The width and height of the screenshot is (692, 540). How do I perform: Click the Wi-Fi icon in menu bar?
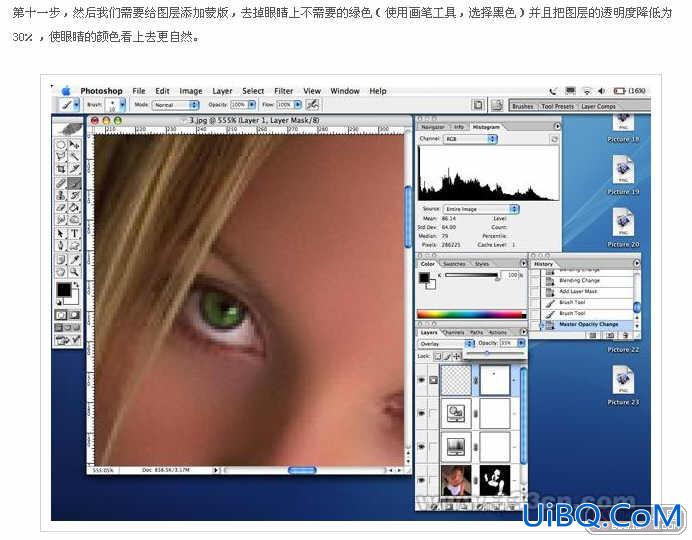coord(587,91)
